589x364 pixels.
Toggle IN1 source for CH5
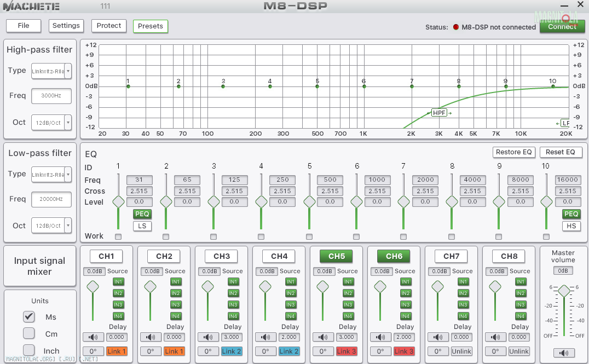pyautogui.click(x=348, y=282)
